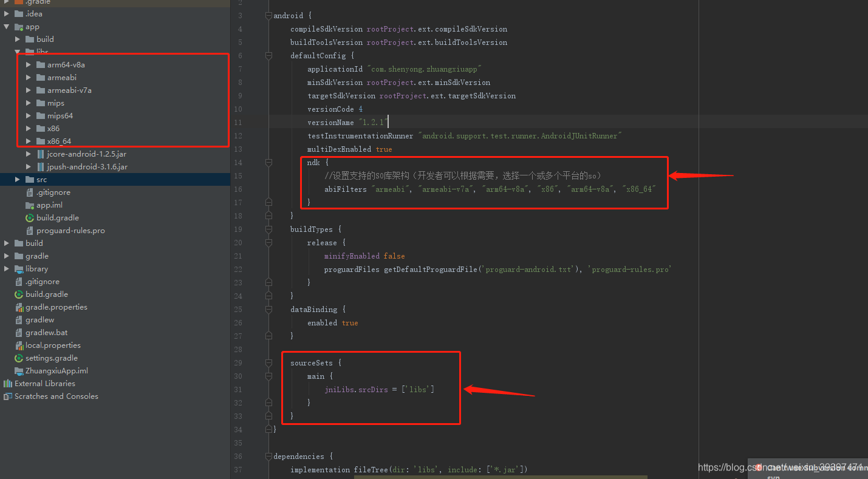This screenshot has height=479, width=868.
Task: Click the library module folder icon
Action: 19,268
